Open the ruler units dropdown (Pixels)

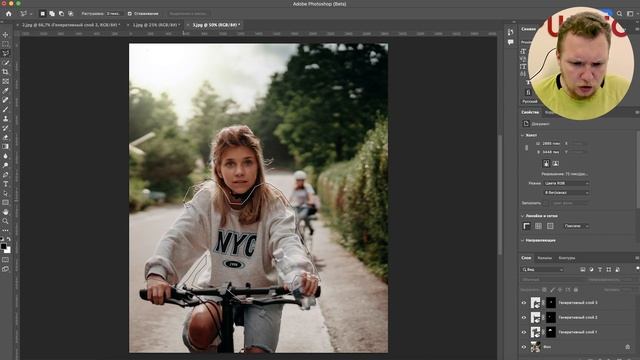(x=576, y=226)
